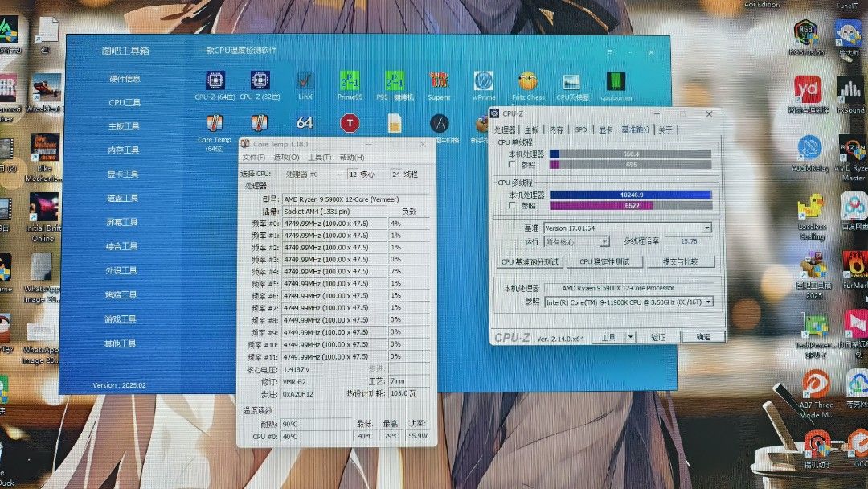Switch to 处理器 tab in CPU-Z
This screenshot has width=868, height=489.
[x=504, y=129]
